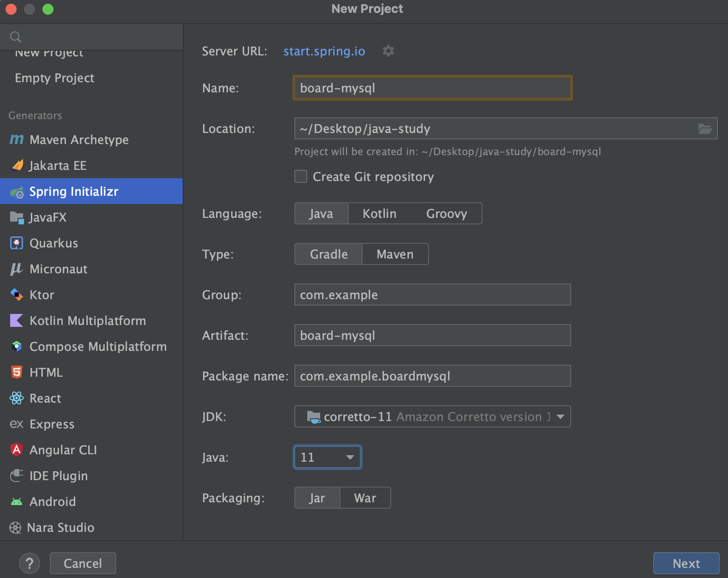The width and height of the screenshot is (728, 578).
Task: Select Empty Project in sidebar
Action: tap(54, 78)
